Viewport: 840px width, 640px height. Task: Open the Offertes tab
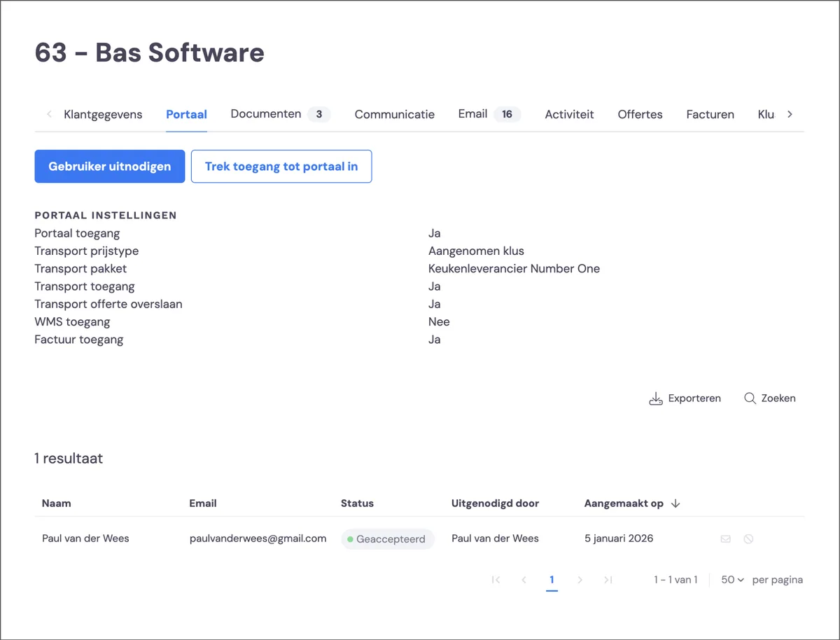pos(640,114)
